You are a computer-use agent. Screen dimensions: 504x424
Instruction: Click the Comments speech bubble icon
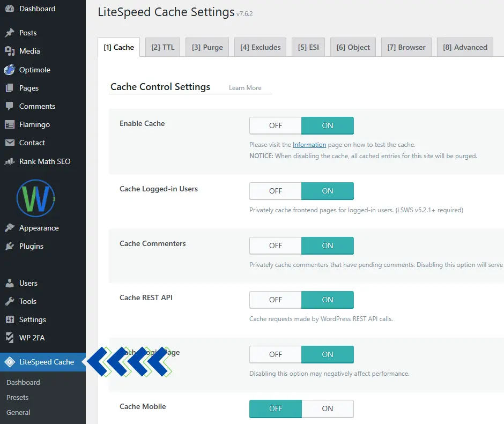tap(10, 106)
